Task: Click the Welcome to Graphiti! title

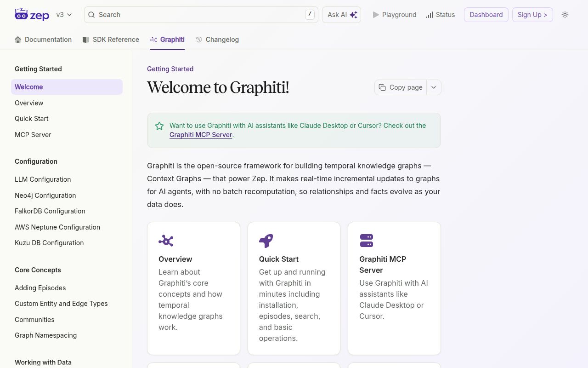Action: click(x=218, y=87)
